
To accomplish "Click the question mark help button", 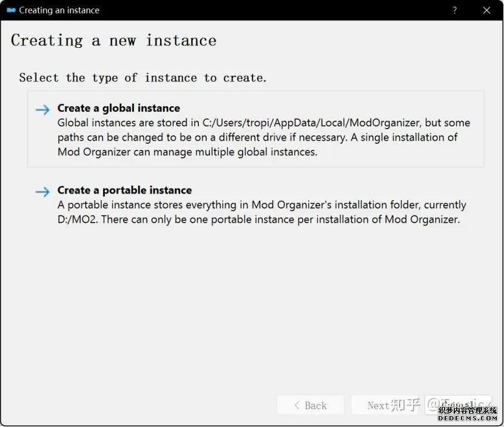I will click(x=455, y=10).
